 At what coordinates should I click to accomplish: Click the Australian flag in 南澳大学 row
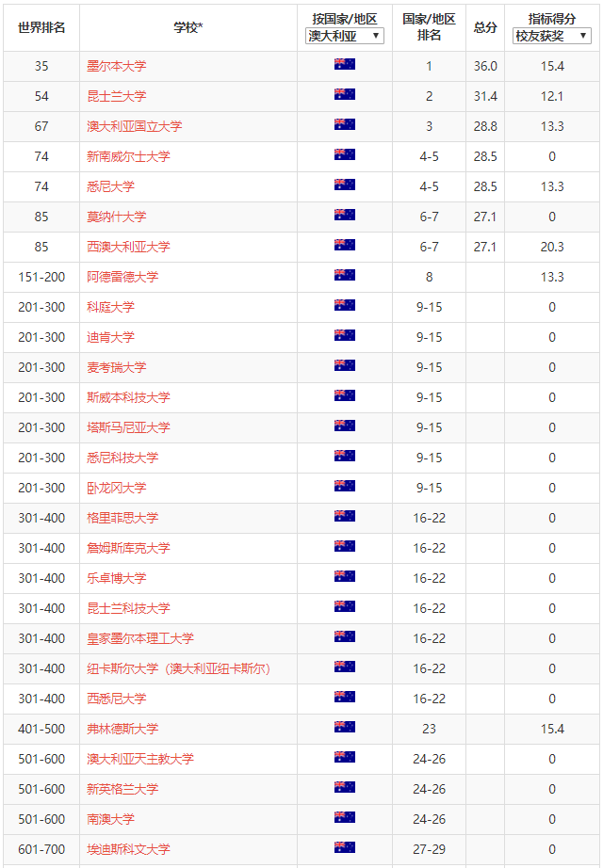pyautogui.click(x=345, y=817)
